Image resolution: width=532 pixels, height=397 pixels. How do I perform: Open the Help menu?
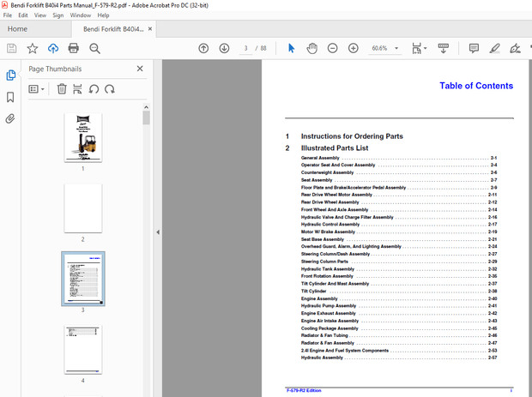pyautogui.click(x=103, y=15)
